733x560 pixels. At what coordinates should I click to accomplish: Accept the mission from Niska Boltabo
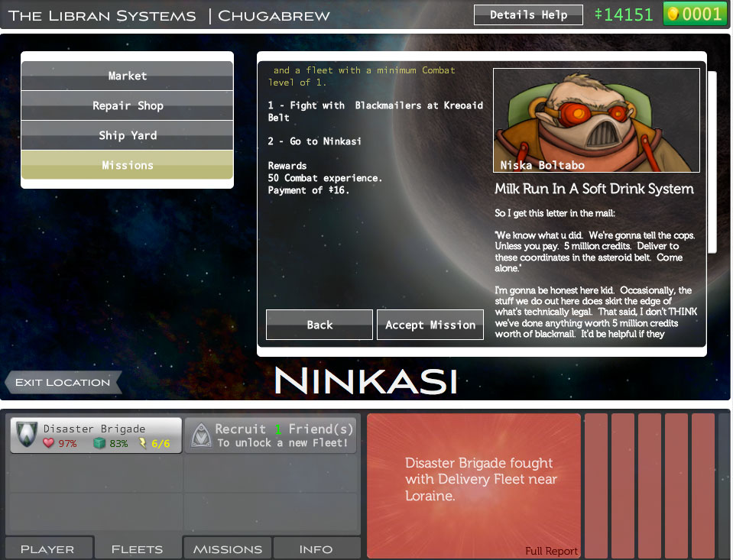[430, 325]
